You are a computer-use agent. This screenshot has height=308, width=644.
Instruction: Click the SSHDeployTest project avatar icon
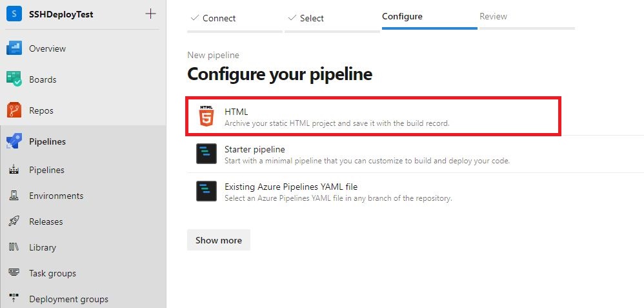[x=14, y=14]
